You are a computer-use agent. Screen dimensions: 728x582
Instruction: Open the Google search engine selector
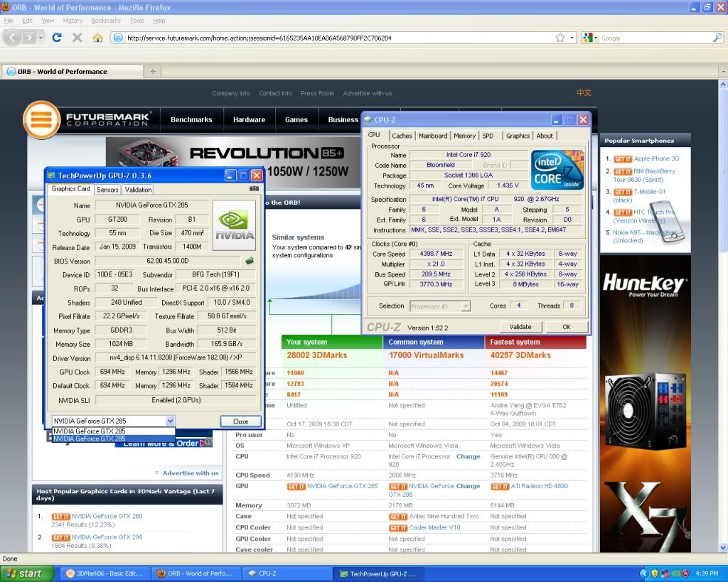(x=590, y=38)
